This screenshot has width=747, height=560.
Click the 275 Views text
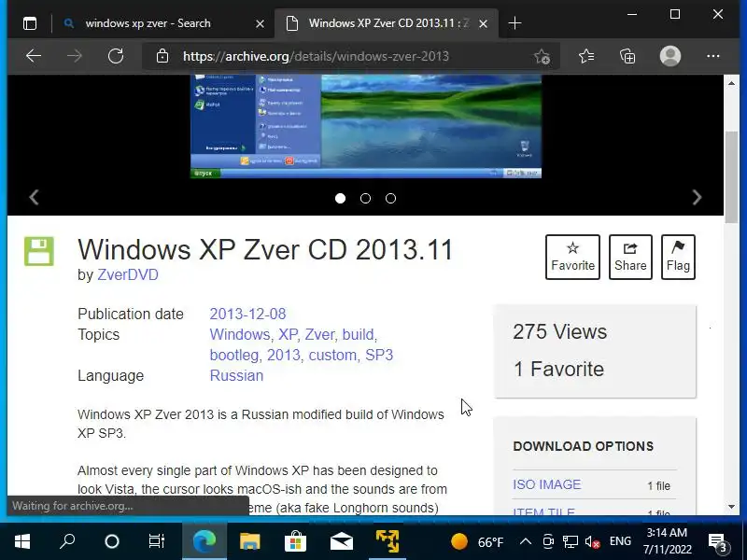pyautogui.click(x=559, y=332)
